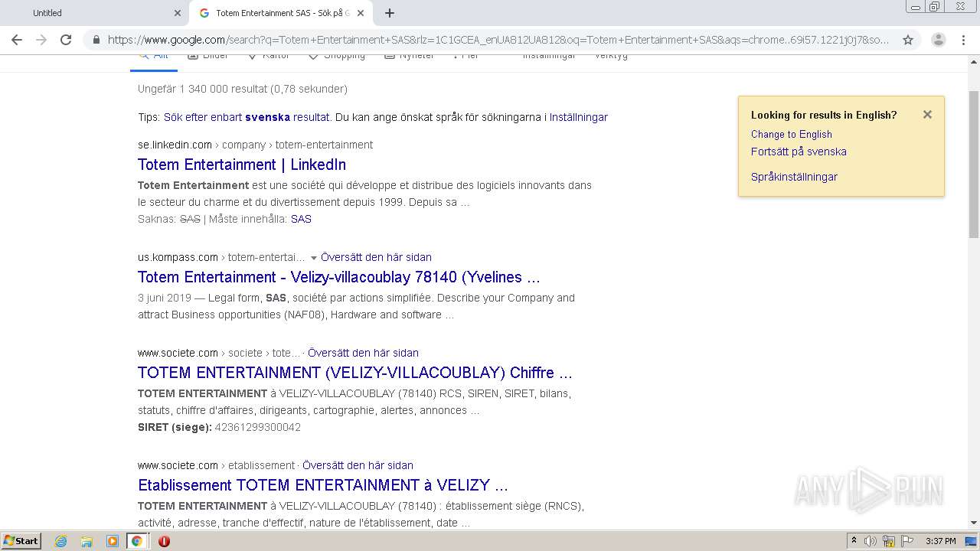The image size is (980, 551).
Task: Open Sök efter enbart svenska resultat
Action: [246, 117]
